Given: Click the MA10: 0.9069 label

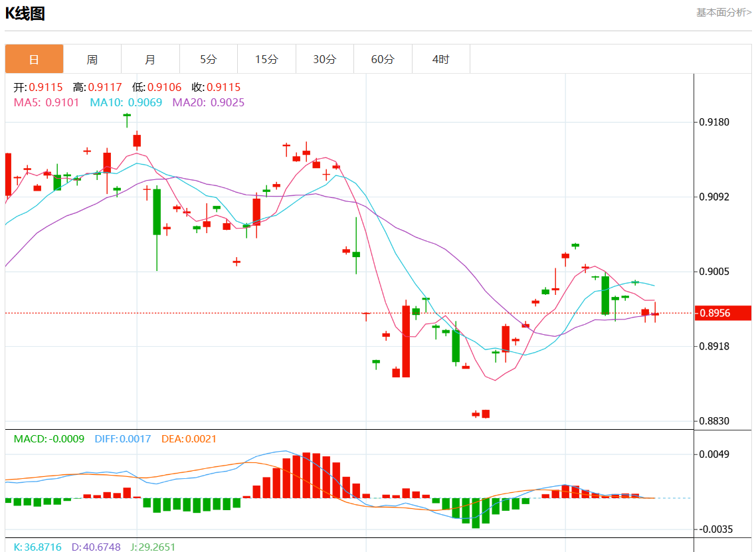Looking at the screenshot, I should pyautogui.click(x=126, y=103).
